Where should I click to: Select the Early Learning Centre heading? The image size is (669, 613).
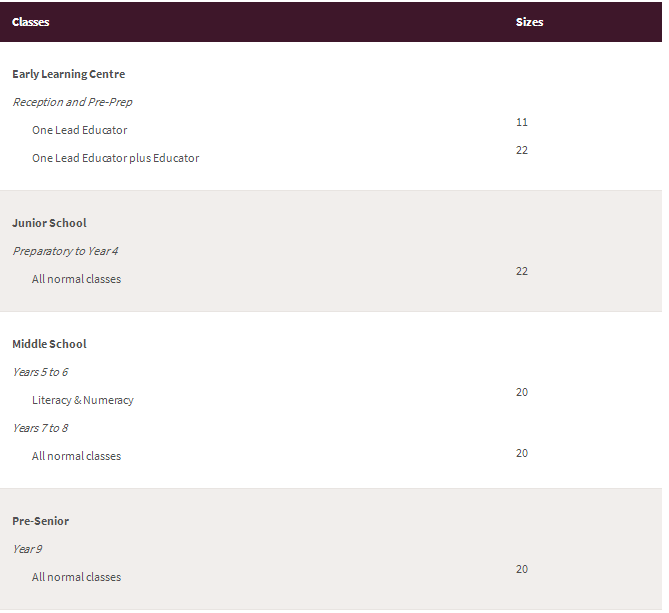point(69,74)
